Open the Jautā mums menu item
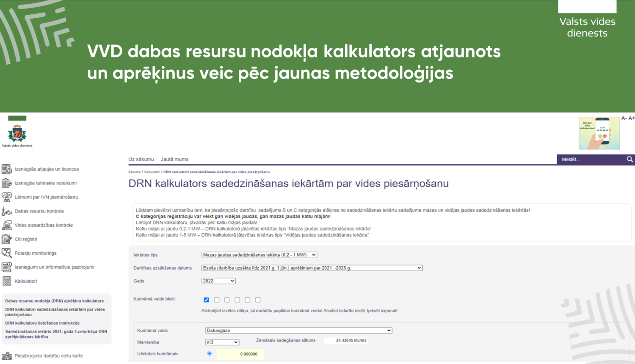635x364 pixels. pyautogui.click(x=174, y=159)
